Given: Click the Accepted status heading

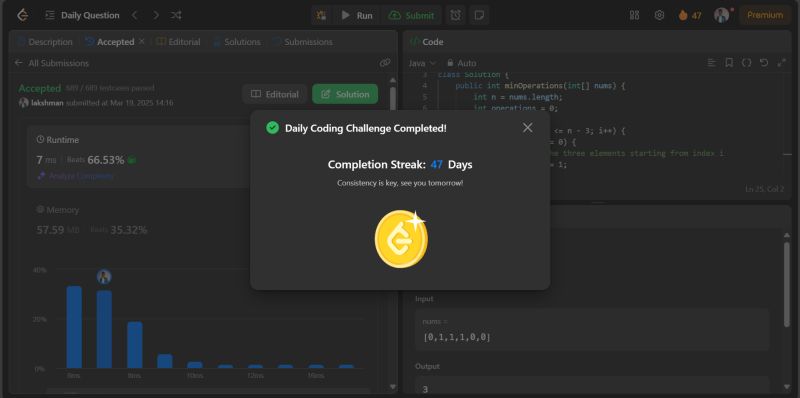Looking at the screenshot, I should click(40, 88).
